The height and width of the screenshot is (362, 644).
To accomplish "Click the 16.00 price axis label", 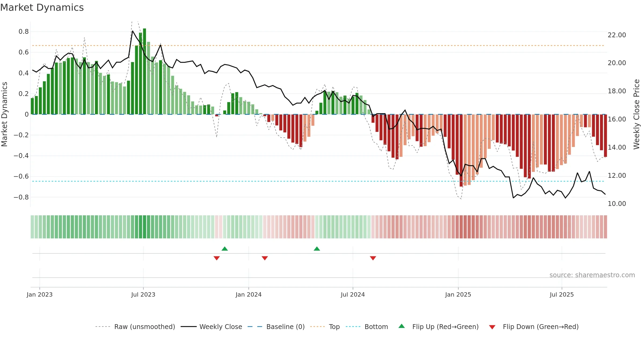I will point(617,119).
